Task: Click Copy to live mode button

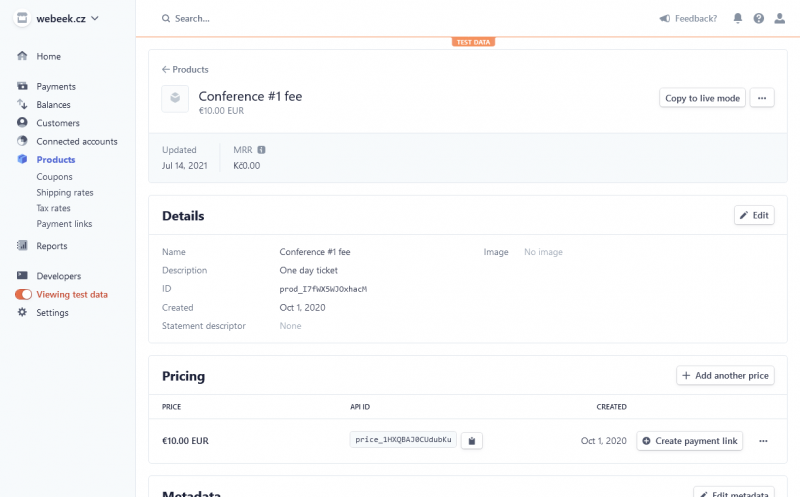Action: pyautogui.click(x=703, y=98)
